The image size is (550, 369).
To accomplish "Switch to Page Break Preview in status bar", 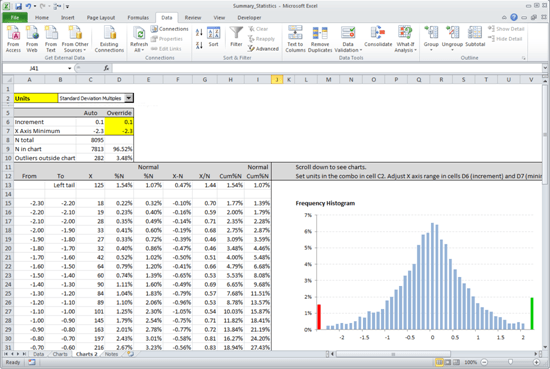I will [x=456, y=362].
